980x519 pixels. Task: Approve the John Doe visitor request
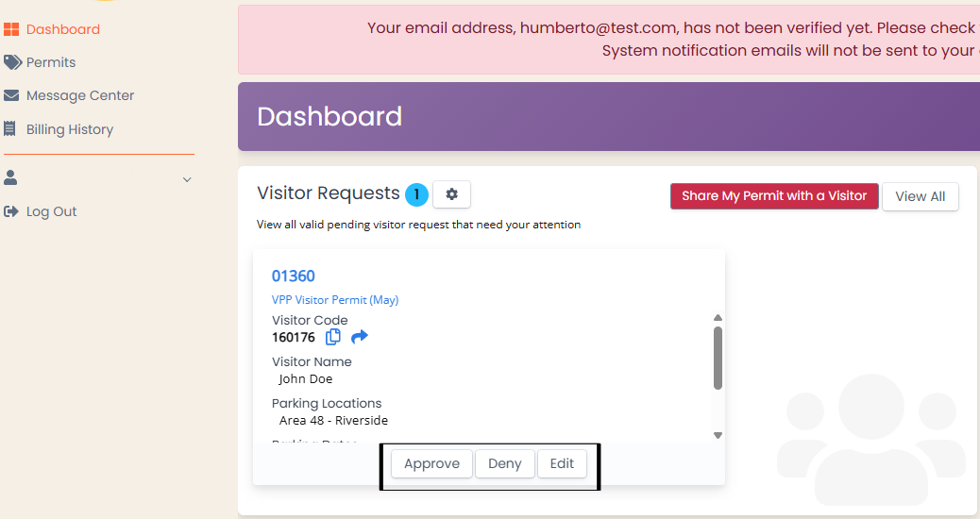pyautogui.click(x=431, y=463)
